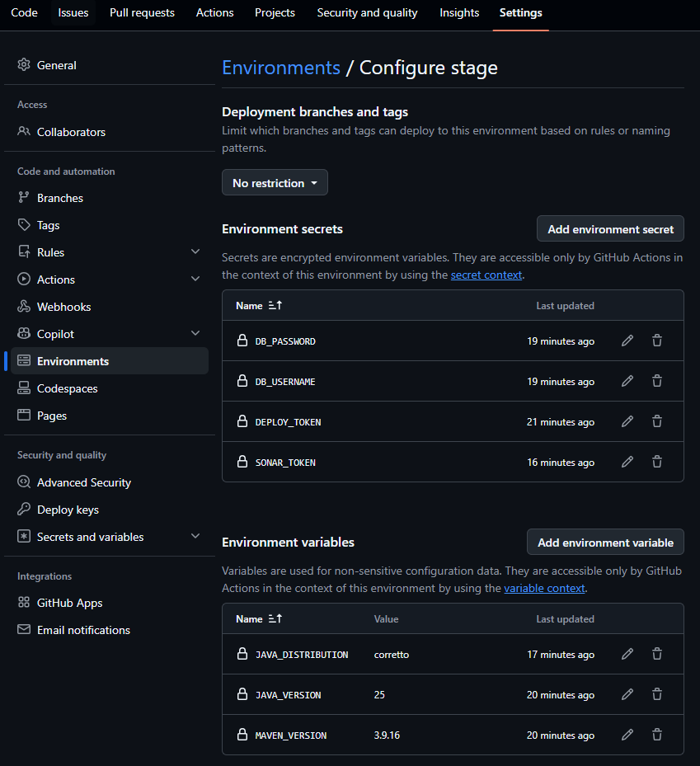
Task: Click the lock icon beside DEPLOY_TOKEN
Action: (x=242, y=421)
